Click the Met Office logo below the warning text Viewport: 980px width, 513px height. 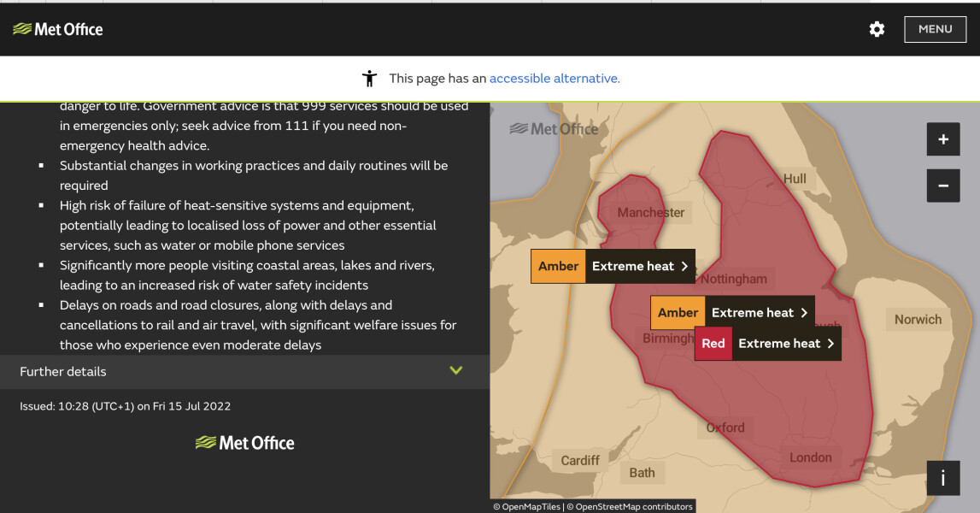tap(245, 443)
